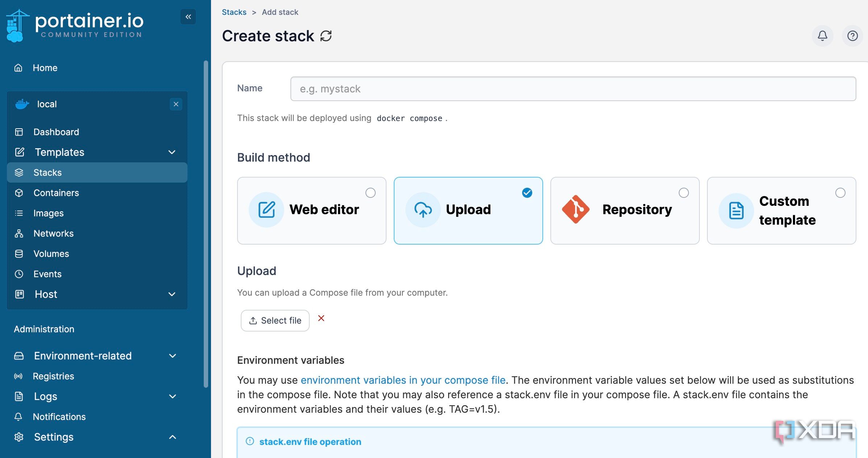Click the Web editor pencil icon
868x458 pixels.
coord(266,210)
